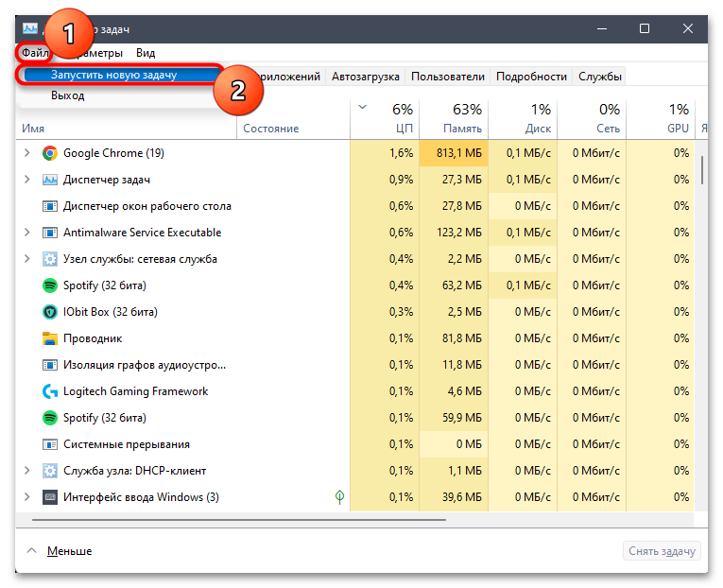The height and width of the screenshot is (588, 723).
Task: Click the Logitech Gaming Framework icon
Action: (50, 391)
